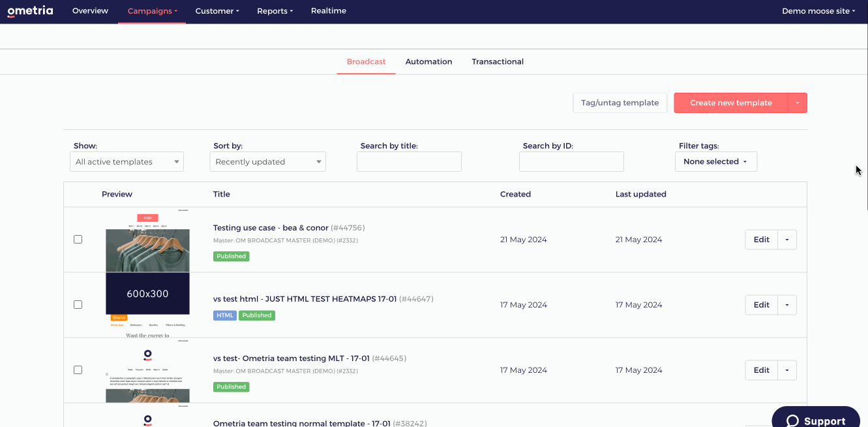This screenshot has height=427, width=868.
Task: Expand Edit options for Testing use case row
Action: pyautogui.click(x=787, y=240)
